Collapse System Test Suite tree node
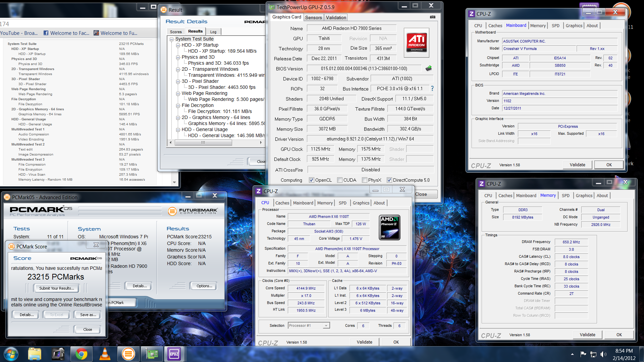644x362 pixels. click(172, 39)
